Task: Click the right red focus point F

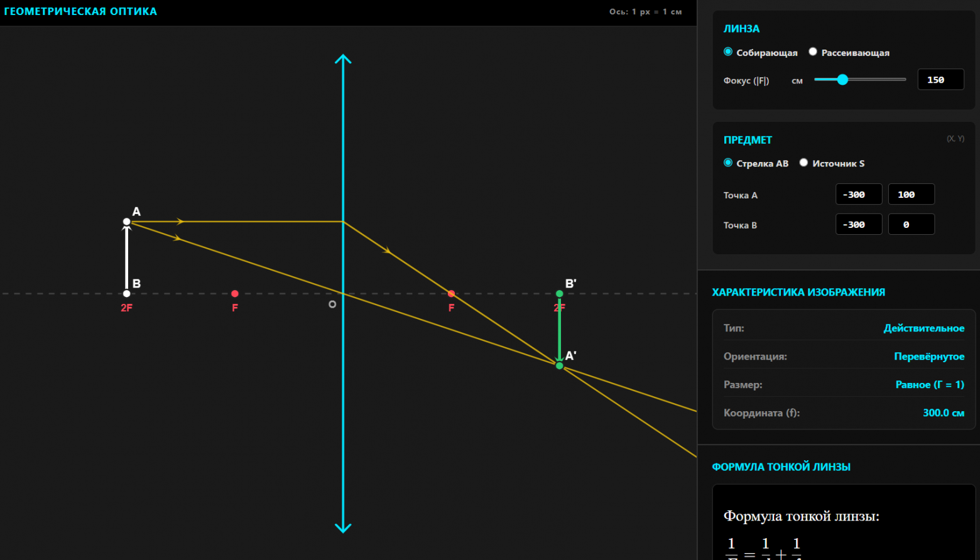Action: (x=451, y=294)
